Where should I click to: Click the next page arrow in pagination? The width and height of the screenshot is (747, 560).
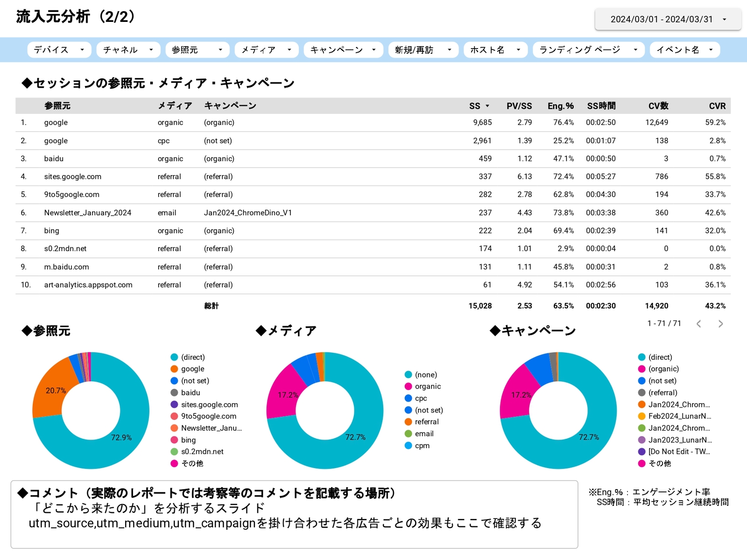tap(720, 323)
